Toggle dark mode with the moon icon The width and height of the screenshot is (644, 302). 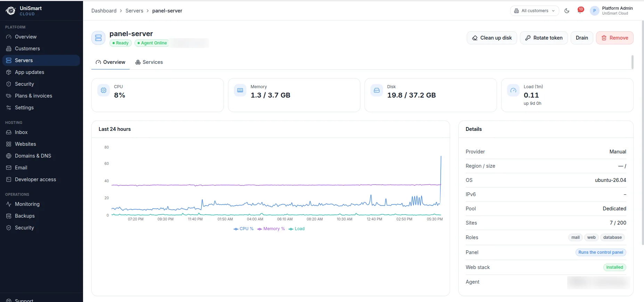point(567,11)
